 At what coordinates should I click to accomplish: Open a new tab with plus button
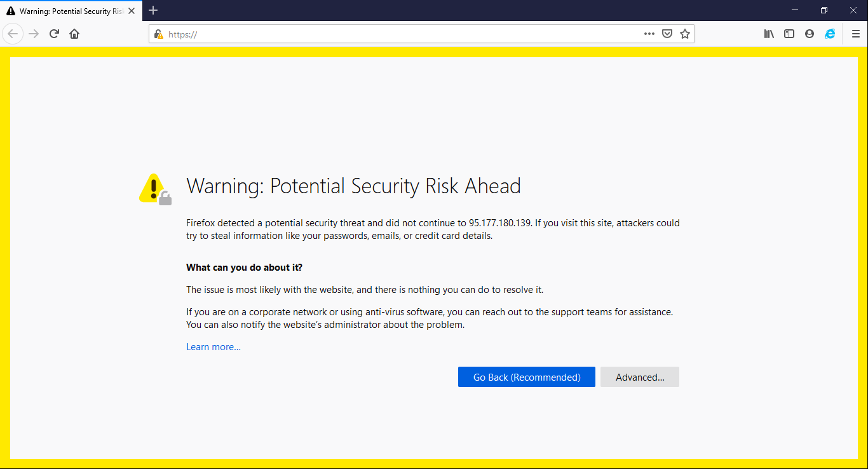pyautogui.click(x=153, y=10)
